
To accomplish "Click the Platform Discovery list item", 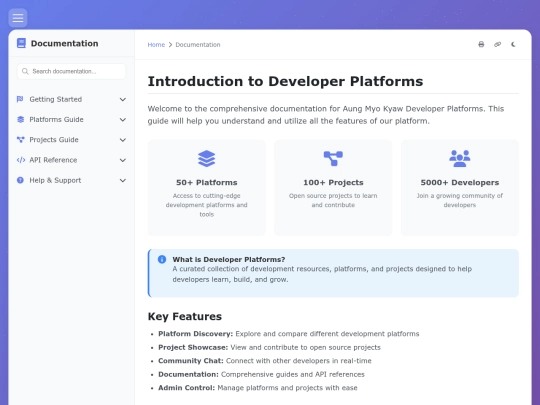I will [x=289, y=334].
